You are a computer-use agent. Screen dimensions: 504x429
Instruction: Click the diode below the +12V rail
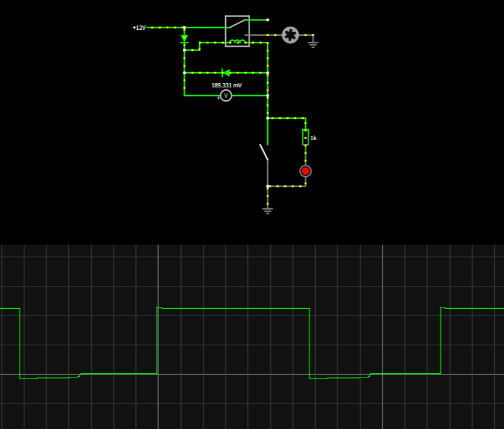click(x=185, y=39)
